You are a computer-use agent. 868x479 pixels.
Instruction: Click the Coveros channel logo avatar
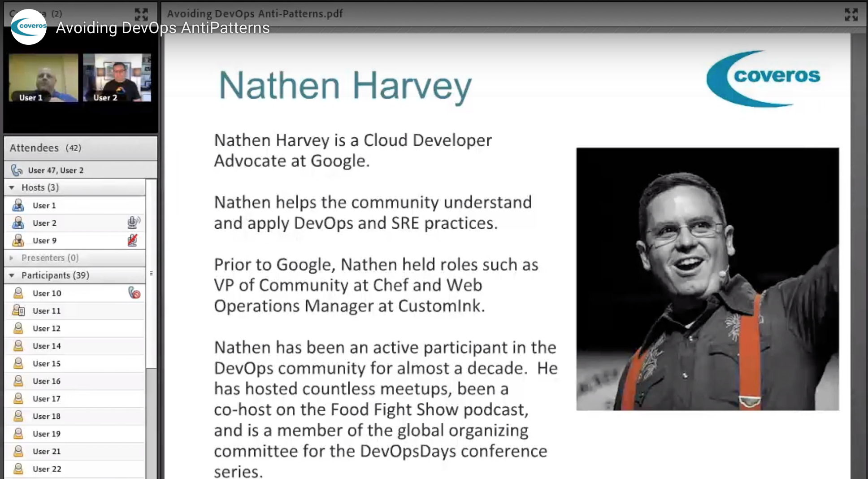(29, 27)
